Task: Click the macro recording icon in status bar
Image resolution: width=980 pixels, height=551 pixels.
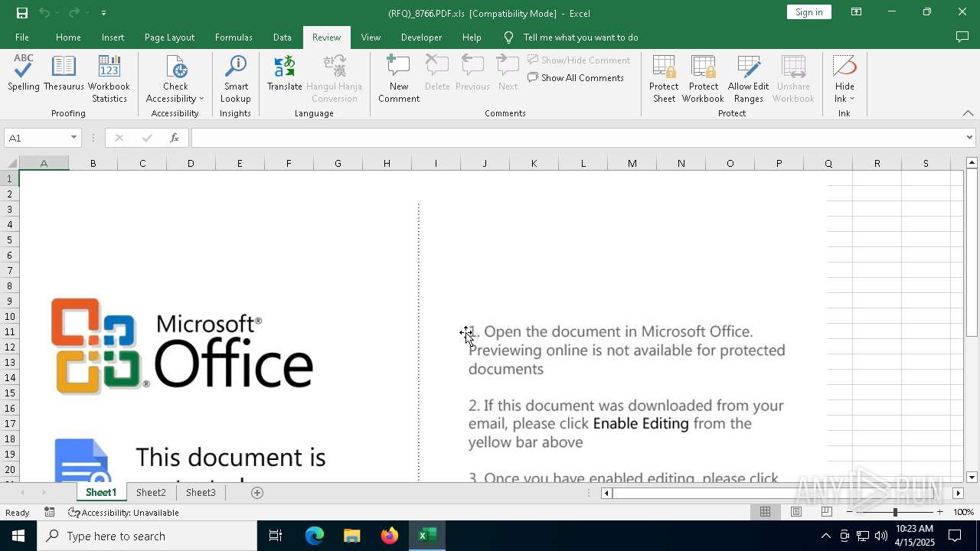Action: (x=50, y=512)
